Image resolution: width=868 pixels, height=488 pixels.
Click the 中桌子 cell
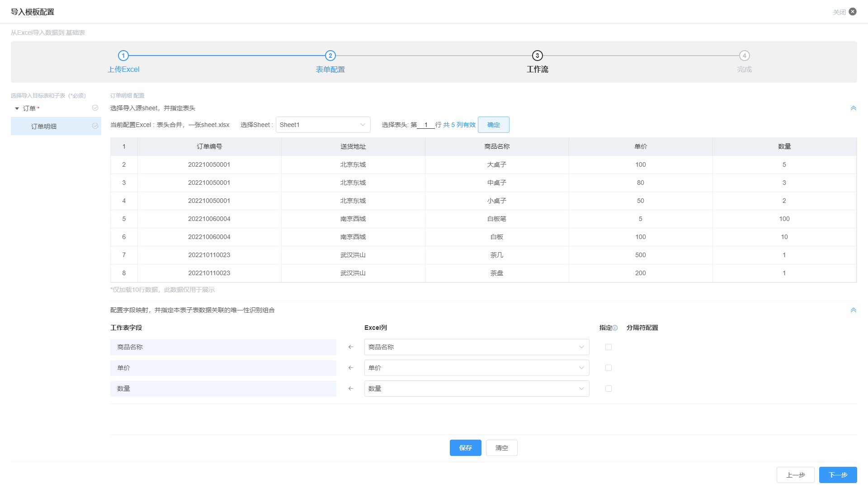(x=497, y=183)
